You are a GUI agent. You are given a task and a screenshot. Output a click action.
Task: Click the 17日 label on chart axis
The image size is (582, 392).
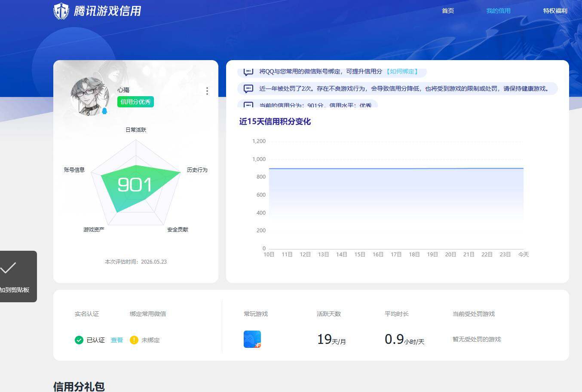pyautogui.click(x=396, y=255)
